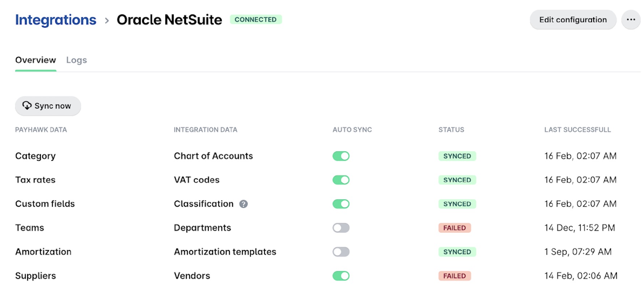Toggle auto sync for Category row

341,156
